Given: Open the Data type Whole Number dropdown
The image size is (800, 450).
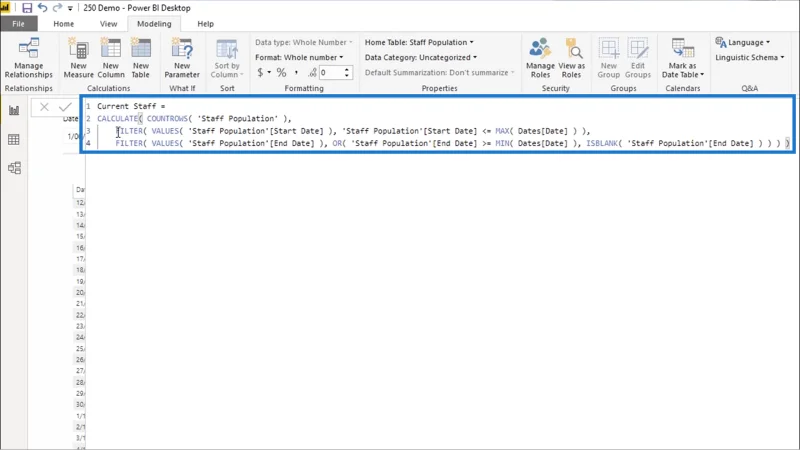Looking at the screenshot, I should tap(304, 42).
